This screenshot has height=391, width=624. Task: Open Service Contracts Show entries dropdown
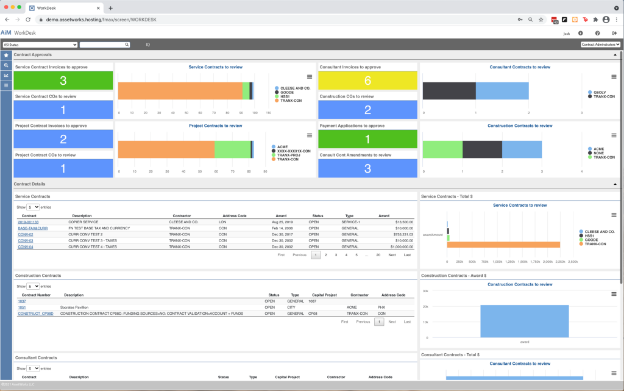coord(33,207)
